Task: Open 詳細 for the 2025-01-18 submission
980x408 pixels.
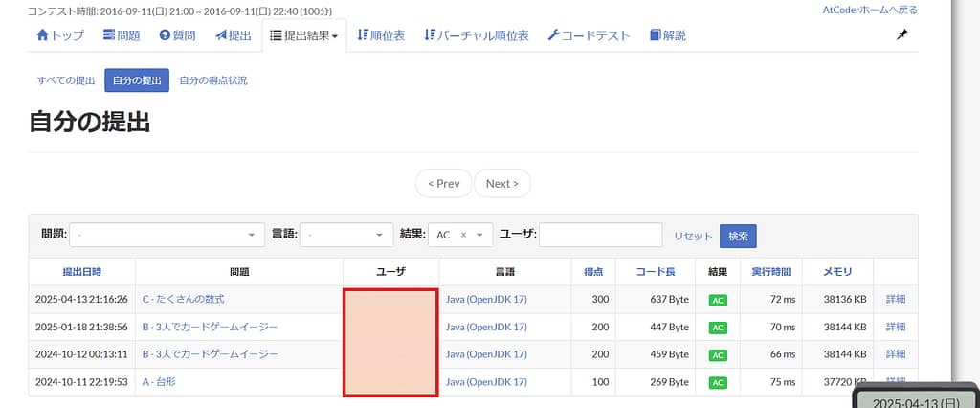Action: pyautogui.click(x=896, y=327)
